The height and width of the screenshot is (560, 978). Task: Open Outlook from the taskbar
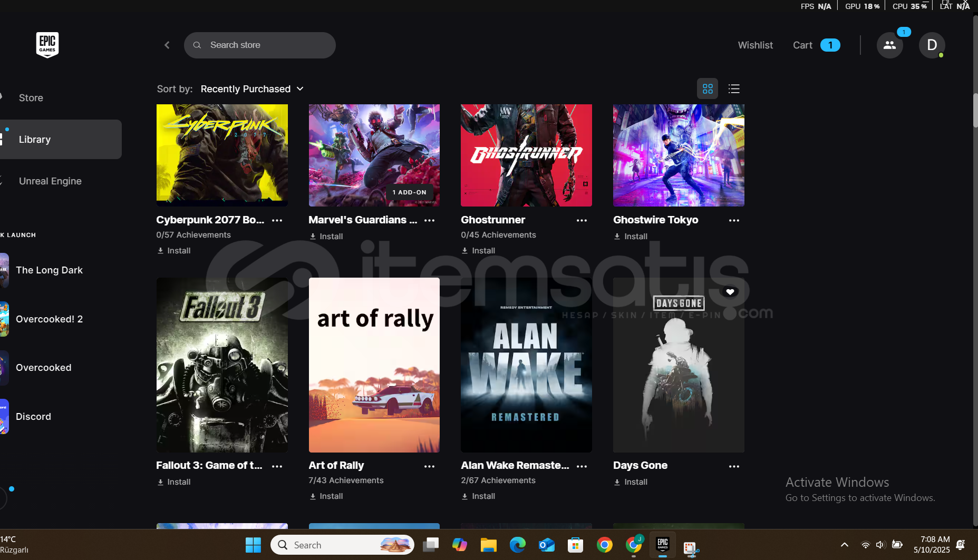547,545
